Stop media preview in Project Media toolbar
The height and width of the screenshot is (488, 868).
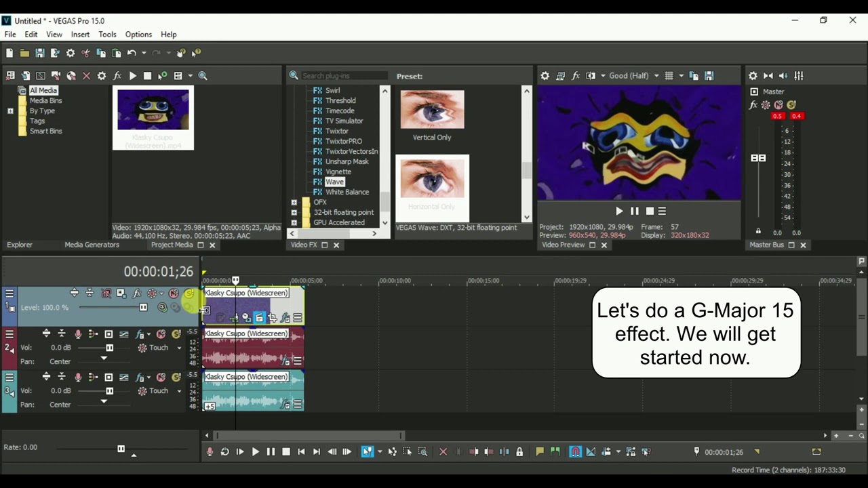coord(147,76)
